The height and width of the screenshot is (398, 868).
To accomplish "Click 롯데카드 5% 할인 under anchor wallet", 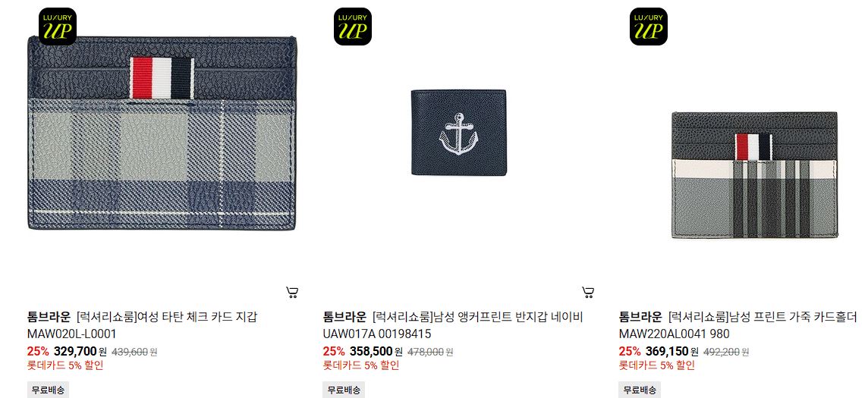I will [361, 365].
